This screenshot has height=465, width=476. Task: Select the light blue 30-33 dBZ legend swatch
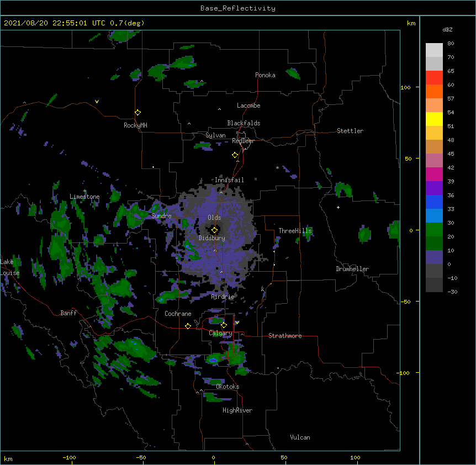pos(434,216)
